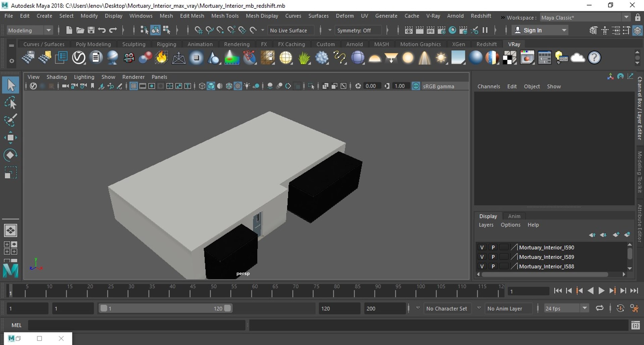This screenshot has width=644, height=345.
Task: Toggle visibility of Mortuary_Interior_l590 layer
Action: tap(482, 247)
